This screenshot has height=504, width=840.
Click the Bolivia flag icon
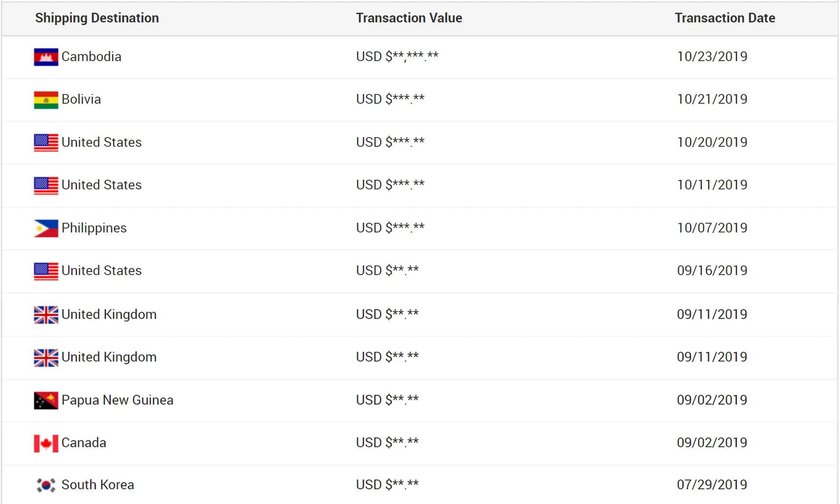point(46,100)
